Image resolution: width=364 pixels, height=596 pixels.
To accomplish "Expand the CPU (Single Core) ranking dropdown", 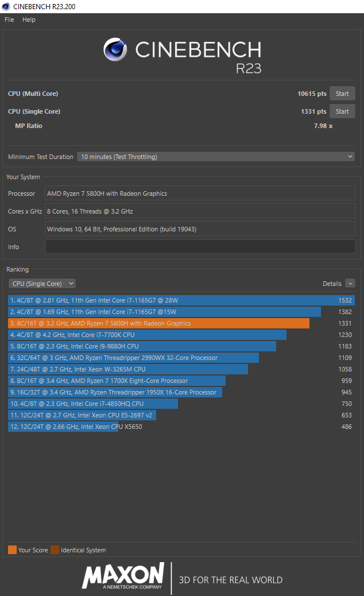I will (42, 284).
